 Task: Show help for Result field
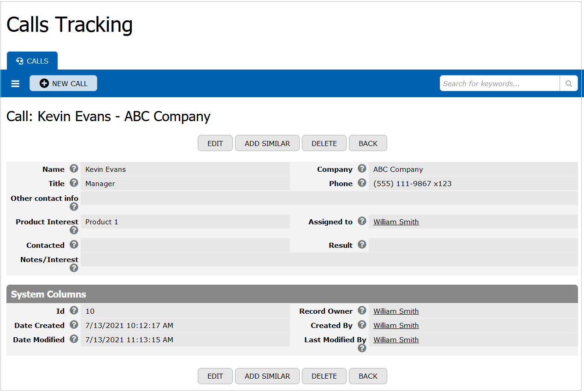pos(362,245)
